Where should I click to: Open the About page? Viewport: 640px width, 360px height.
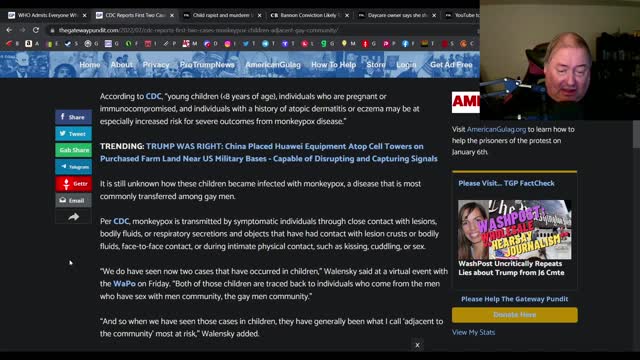coord(122,65)
